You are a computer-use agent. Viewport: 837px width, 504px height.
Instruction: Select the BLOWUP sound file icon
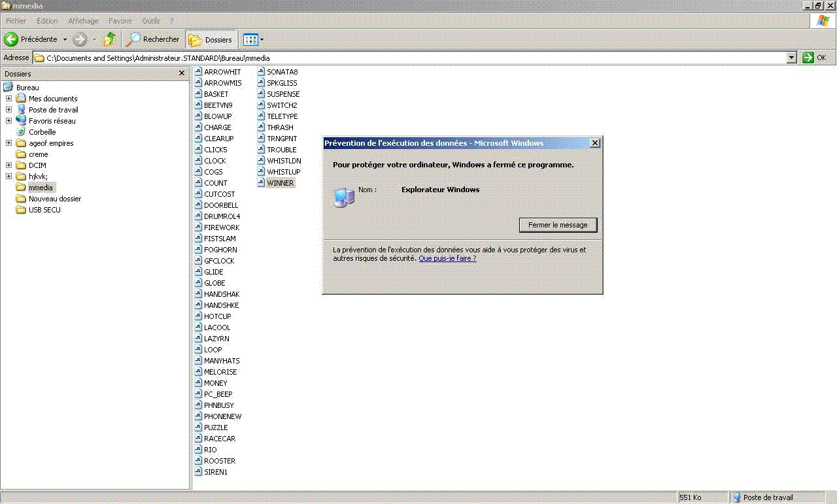[199, 116]
